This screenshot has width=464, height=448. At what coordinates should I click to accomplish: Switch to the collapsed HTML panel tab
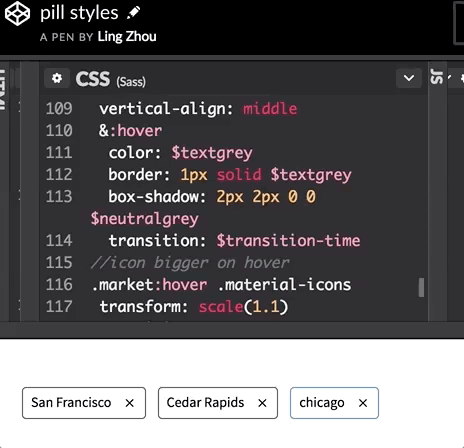[2, 89]
